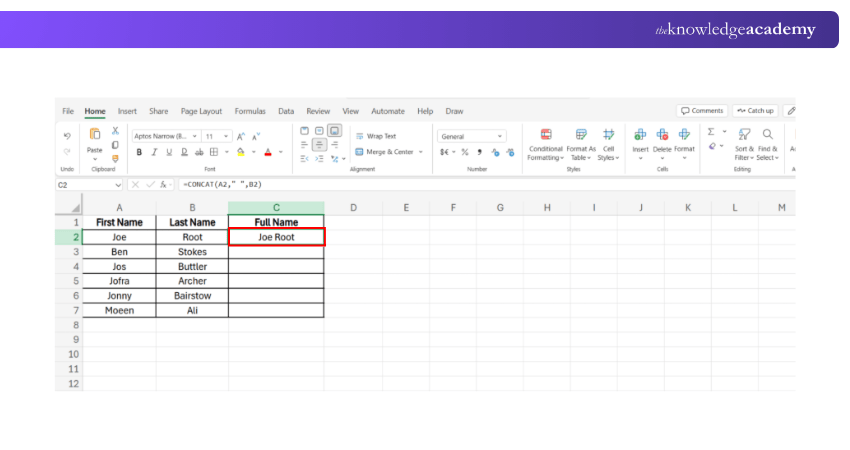Switch to the Insert tab
Viewport: 850px width, 450px height.
pyautogui.click(x=127, y=111)
